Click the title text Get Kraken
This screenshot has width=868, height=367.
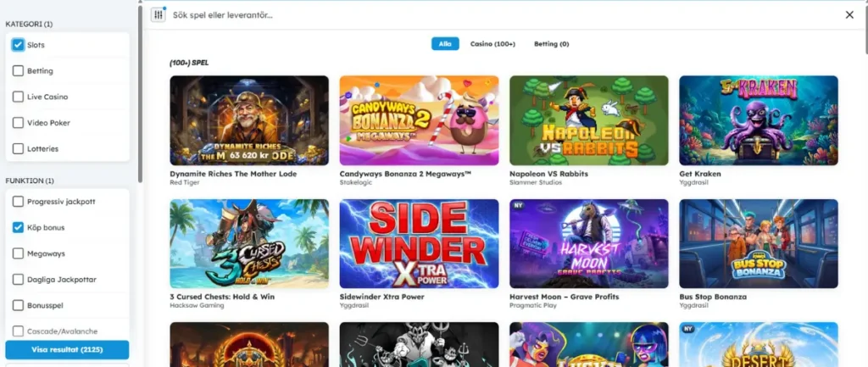pos(699,174)
